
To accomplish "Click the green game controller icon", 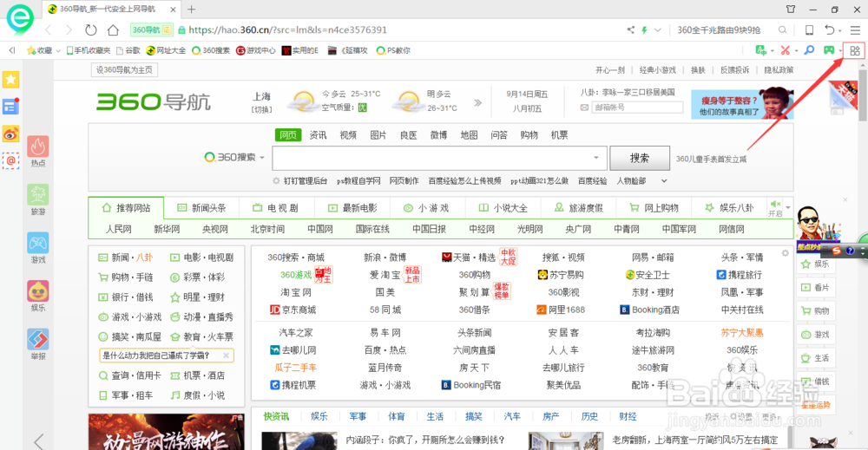I will click(x=829, y=50).
